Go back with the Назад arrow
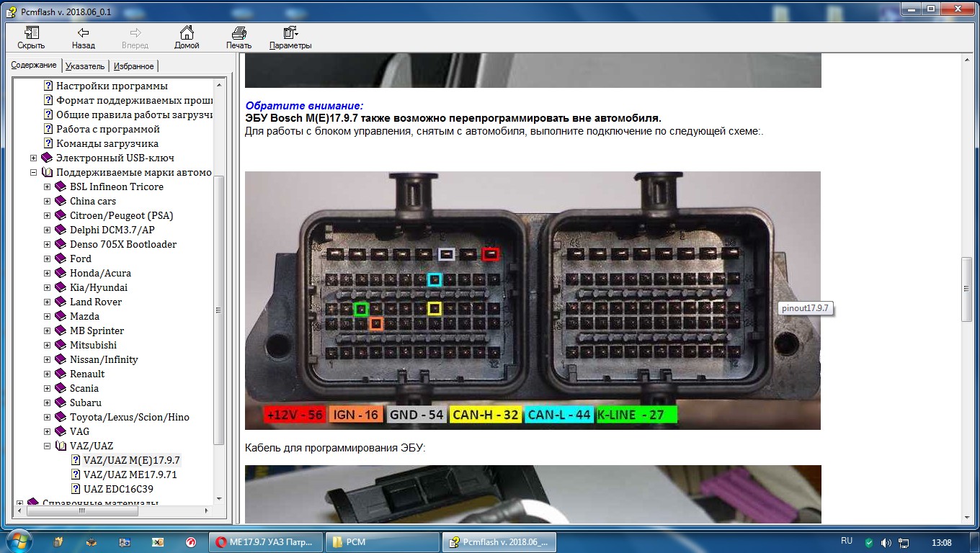This screenshot has width=980, height=553. pos(83,33)
